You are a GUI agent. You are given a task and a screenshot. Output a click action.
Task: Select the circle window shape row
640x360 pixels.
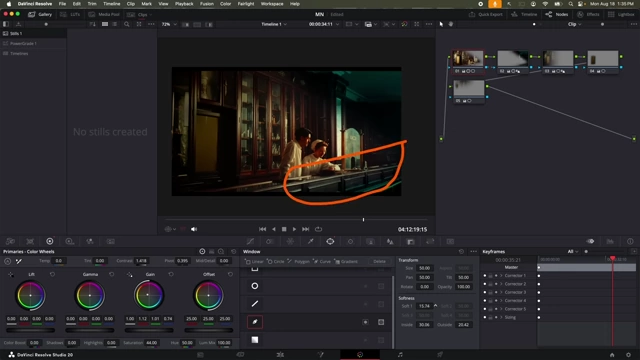coord(316,286)
